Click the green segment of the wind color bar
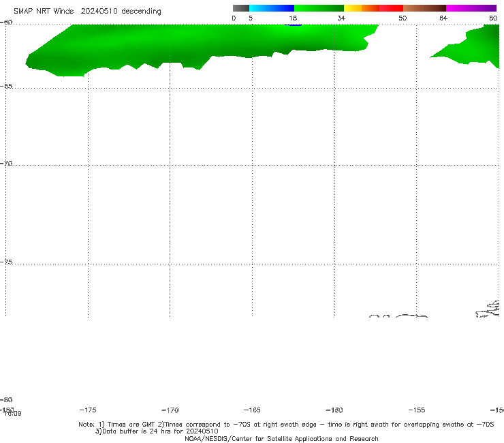Screen dimensions: 504x443 319,8
